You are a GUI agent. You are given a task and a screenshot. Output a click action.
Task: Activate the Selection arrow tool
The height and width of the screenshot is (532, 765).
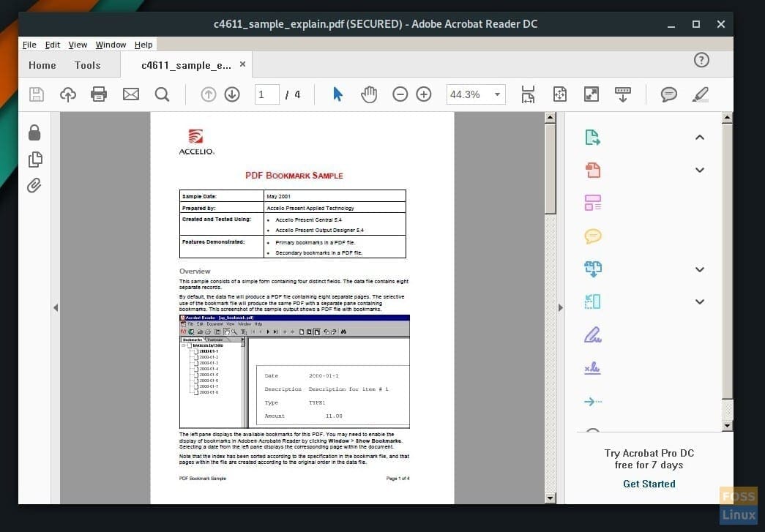[x=337, y=94]
